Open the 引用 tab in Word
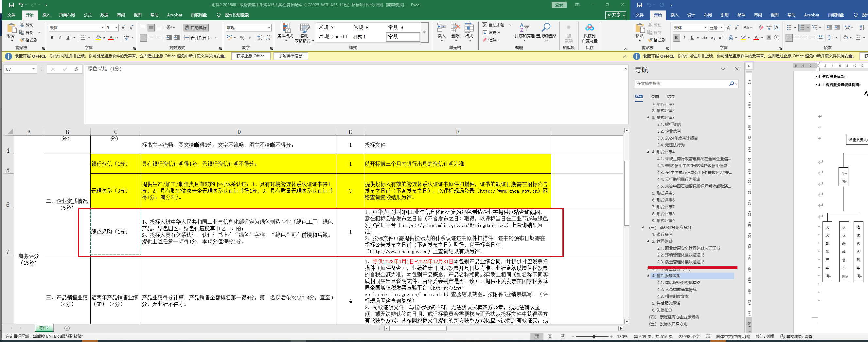Image resolution: width=868 pixels, height=342 pixels. pos(724,15)
